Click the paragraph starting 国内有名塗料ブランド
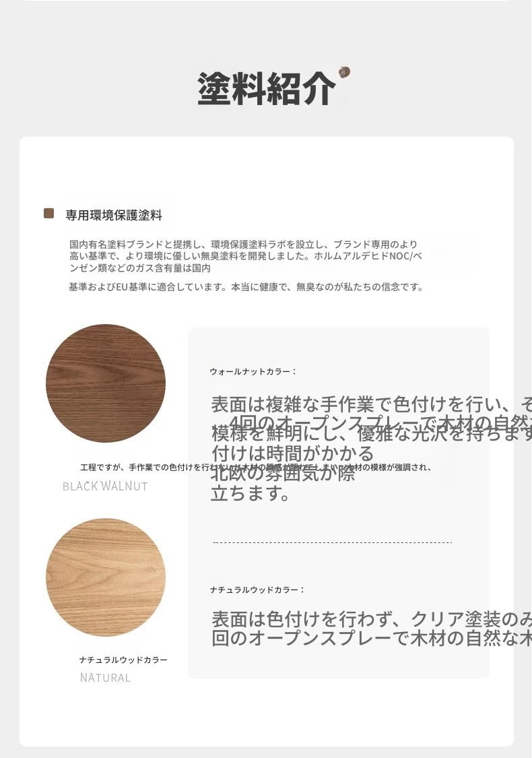Viewport: 532px width, 758px height. coord(246,256)
